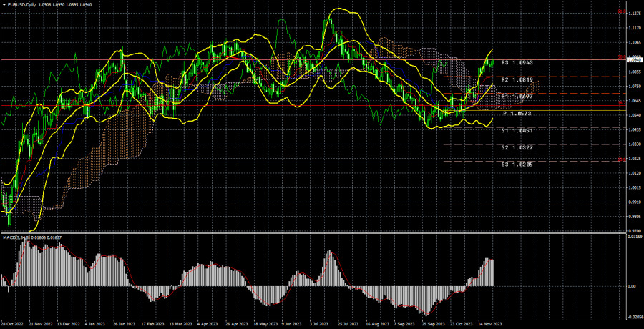
Task: Click the 28 Oct 2022 date on time axis
Action: click(x=15, y=323)
